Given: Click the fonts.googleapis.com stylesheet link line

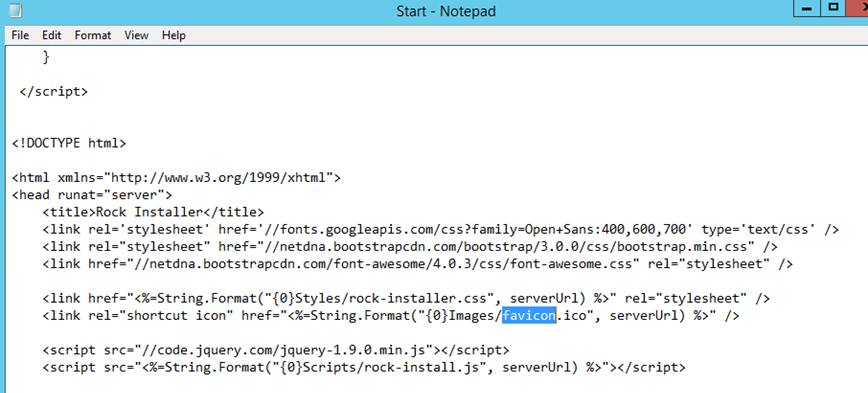Looking at the screenshot, I should pos(441,230).
